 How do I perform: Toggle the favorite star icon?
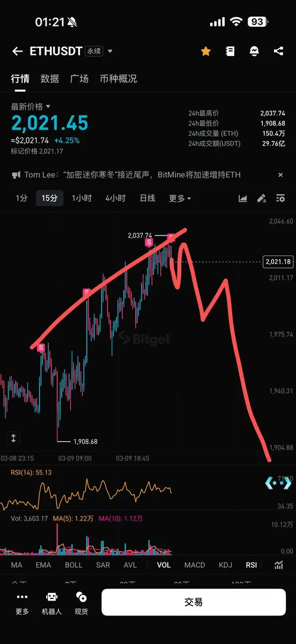[205, 51]
